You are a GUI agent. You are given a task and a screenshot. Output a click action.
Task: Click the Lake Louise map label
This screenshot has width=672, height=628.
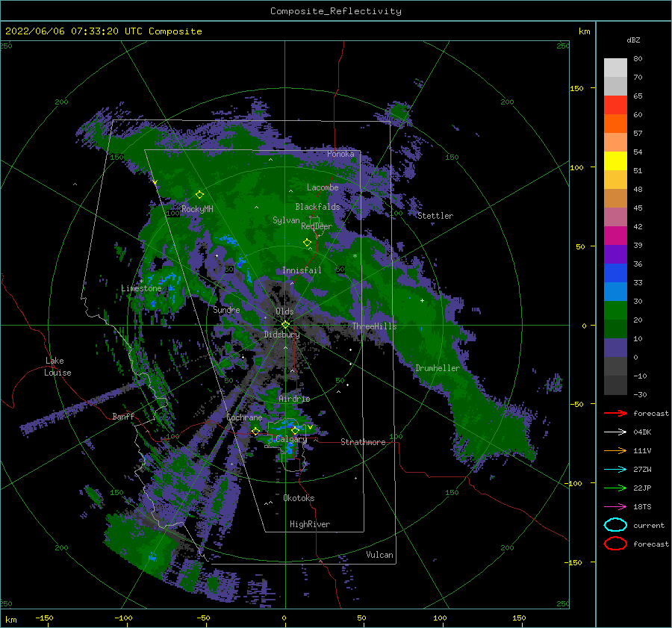point(57,367)
